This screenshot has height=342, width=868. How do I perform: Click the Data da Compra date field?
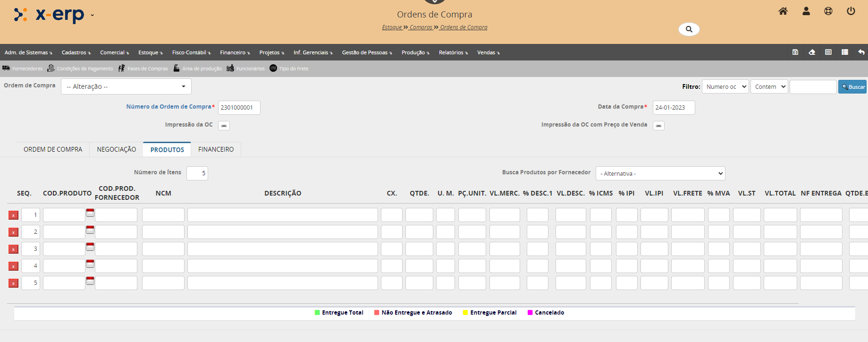[673, 108]
